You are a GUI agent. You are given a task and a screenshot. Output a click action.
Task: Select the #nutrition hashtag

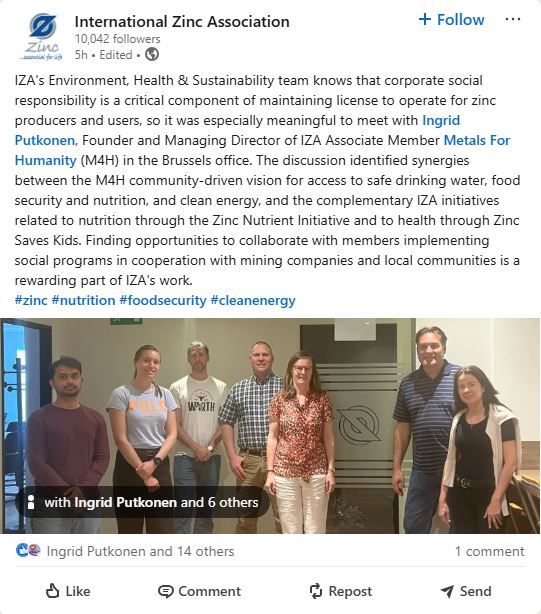point(83,300)
